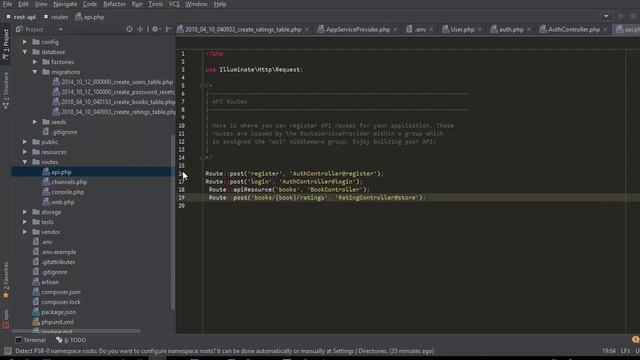Close the User.php tab
The image size is (640, 360).
(x=479, y=29)
